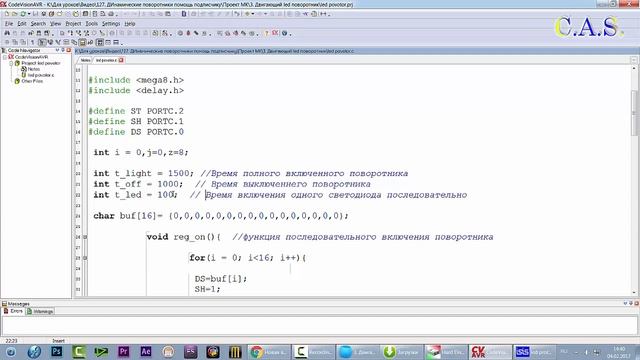640x360 pixels.
Task: Select Notes in the Code Navigator tree
Action: click(x=33, y=69)
